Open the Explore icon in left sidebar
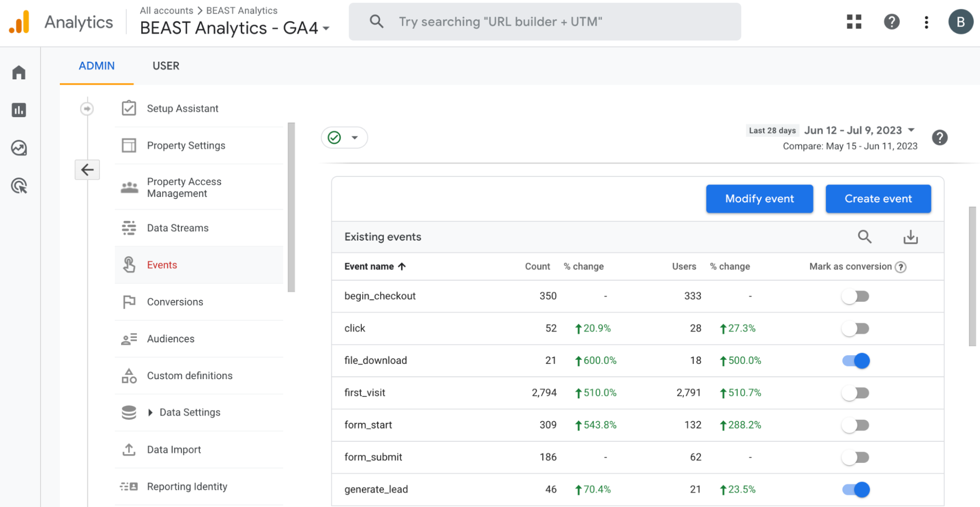 pyautogui.click(x=19, y=148)
